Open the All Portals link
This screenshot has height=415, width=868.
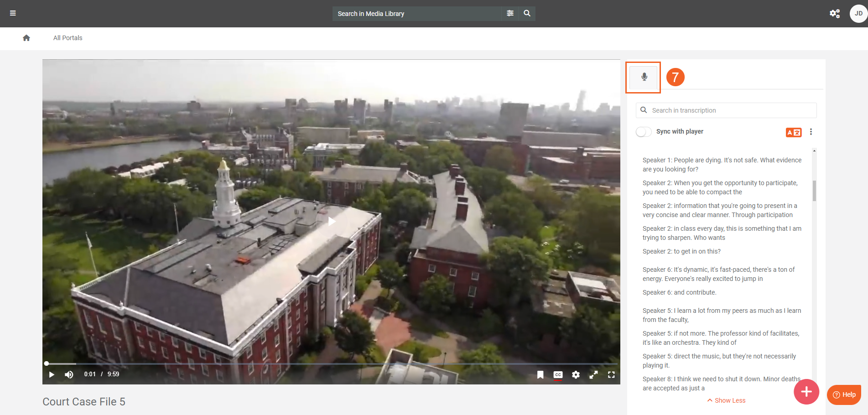point(68,38)
